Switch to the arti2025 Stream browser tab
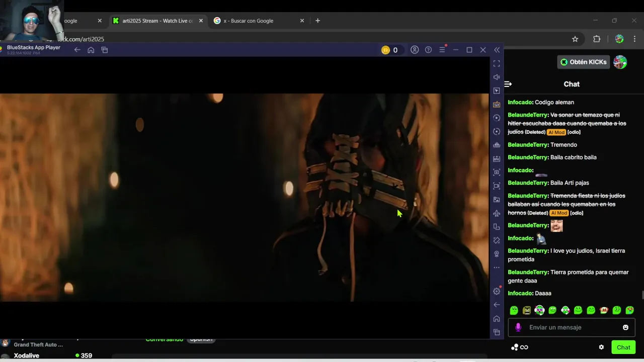The image size is (644, 362). [x=158, y=21]
